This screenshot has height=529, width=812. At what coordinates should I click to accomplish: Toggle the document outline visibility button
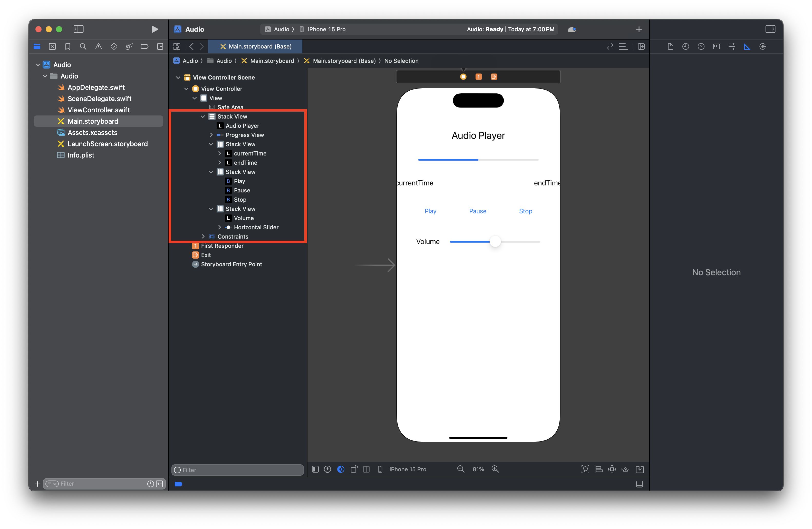click(x=315, y=469)
